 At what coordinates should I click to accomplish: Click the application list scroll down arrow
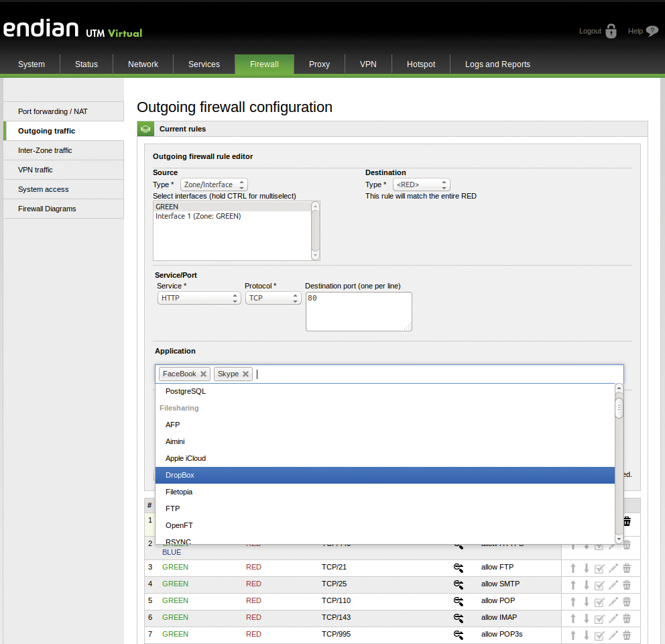click(619, 539)
